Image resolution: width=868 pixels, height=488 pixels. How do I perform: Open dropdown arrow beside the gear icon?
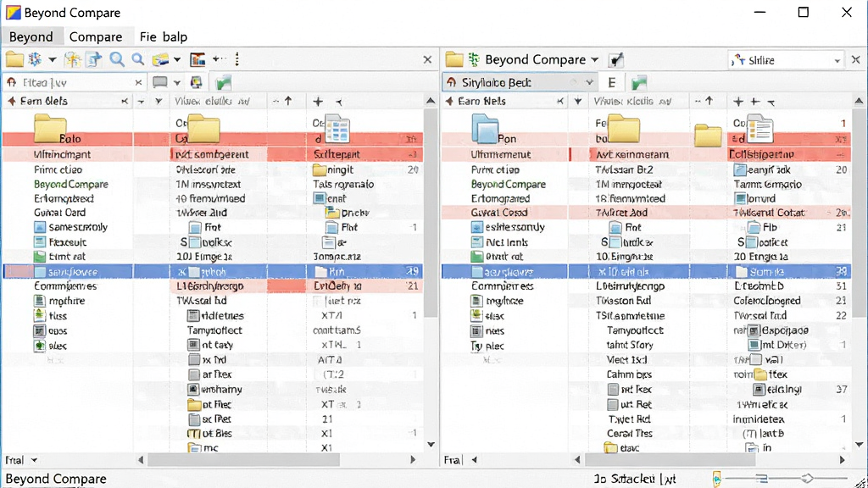pos(52,59)
